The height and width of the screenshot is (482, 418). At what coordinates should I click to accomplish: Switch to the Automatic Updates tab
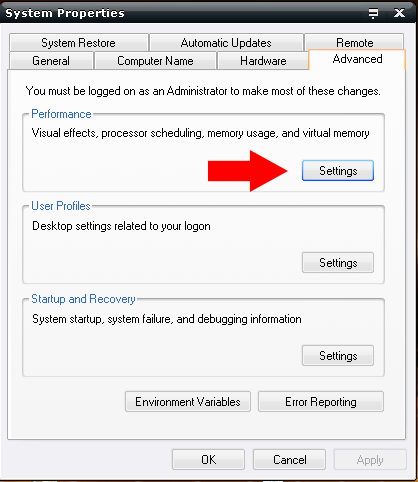pos(226,42)
